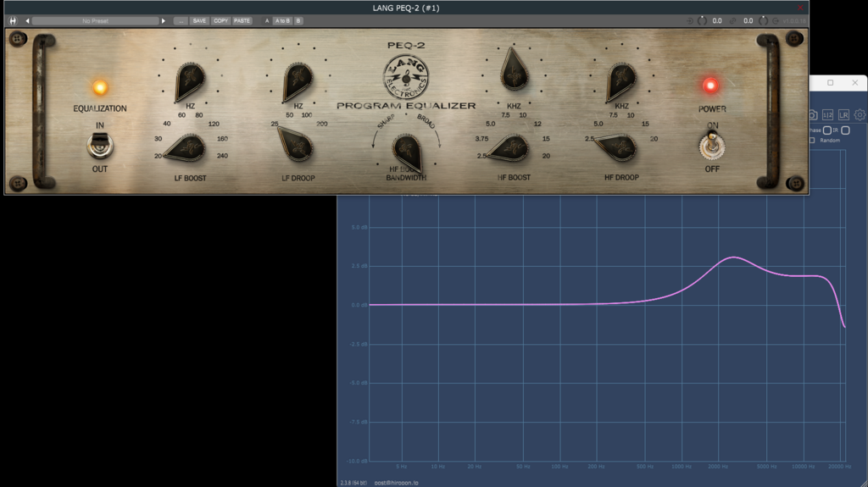Screen dimensions: 868x487
Task: Click the HF Boost frequency KHz knob
Action: tap(514, 70)
